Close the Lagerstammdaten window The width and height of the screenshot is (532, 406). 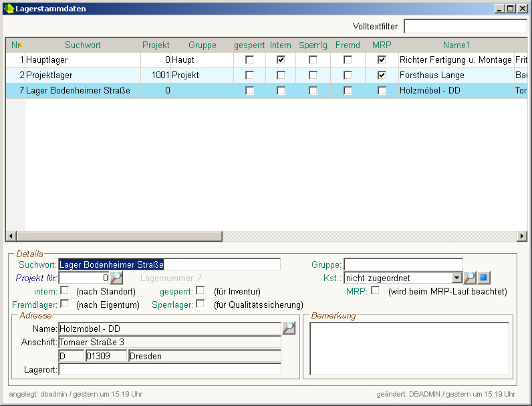[x=523, y=9]
